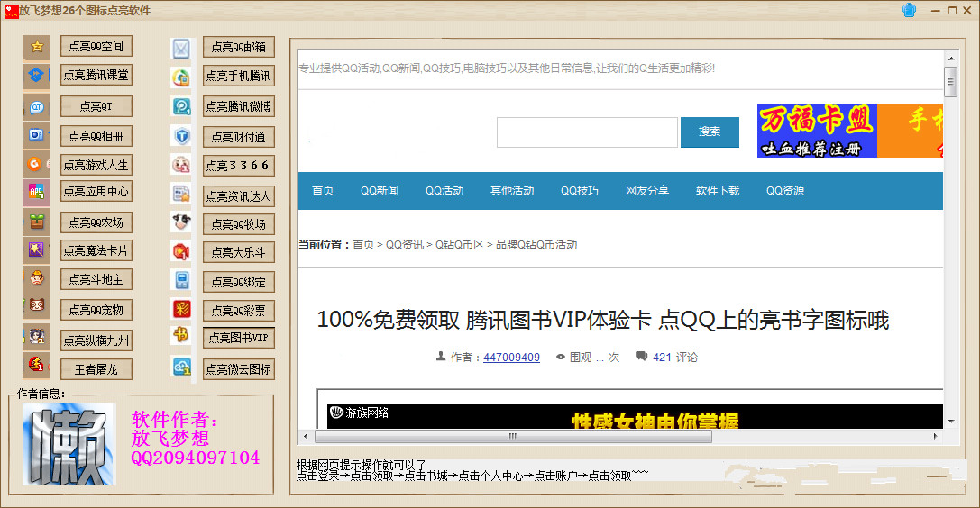
Task: Click the 点亮财付通 button
Action: tap(239, 137)
